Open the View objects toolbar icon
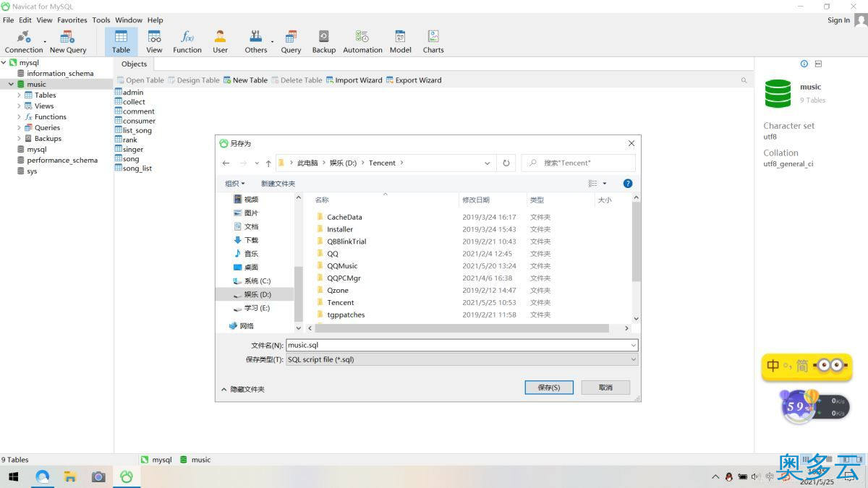This screenshot has height=488, width=868. [x=154, y=42]
